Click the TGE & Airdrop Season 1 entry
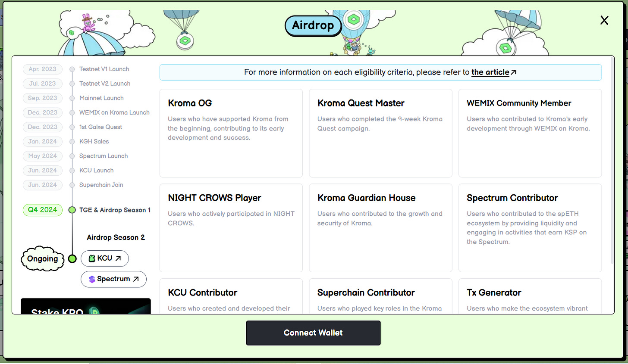This screenshot has width=628, height=364. [115, 210]
